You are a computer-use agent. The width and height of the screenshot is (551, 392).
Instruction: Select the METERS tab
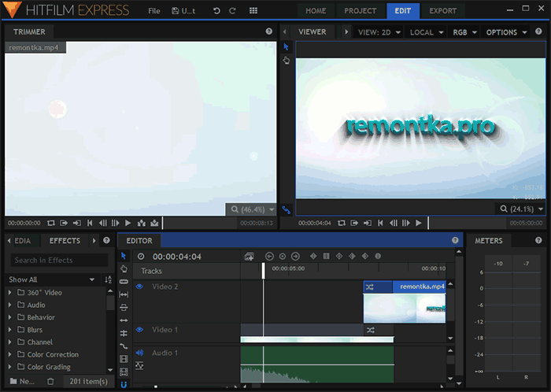[489, 241]
